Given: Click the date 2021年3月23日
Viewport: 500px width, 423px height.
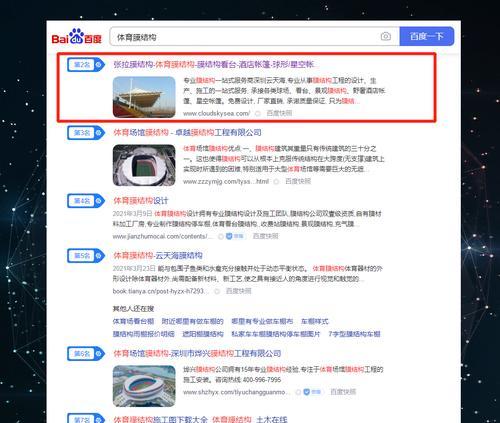Looking at the screenshot, I should 134,268.
